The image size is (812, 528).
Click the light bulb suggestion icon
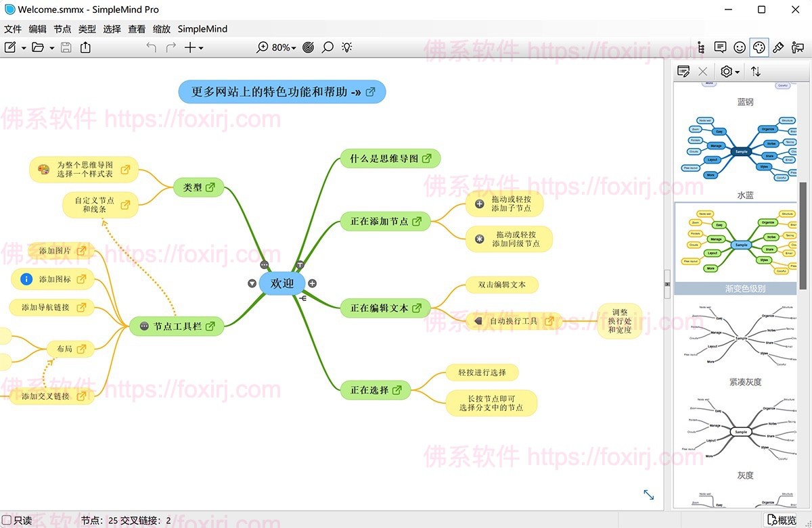point(346,47)
